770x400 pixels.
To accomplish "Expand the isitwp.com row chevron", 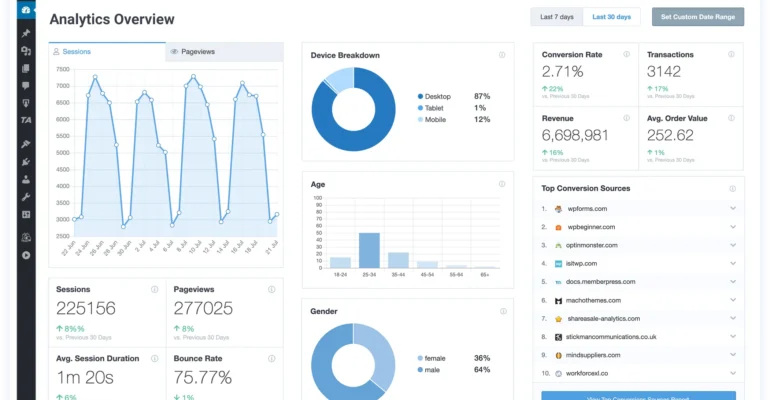I will click(733, 264).
